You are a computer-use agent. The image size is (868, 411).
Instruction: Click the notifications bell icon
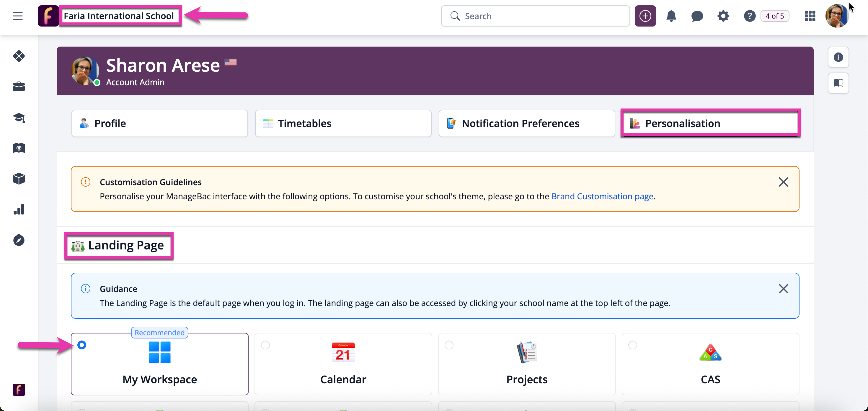tap(671, 16)
